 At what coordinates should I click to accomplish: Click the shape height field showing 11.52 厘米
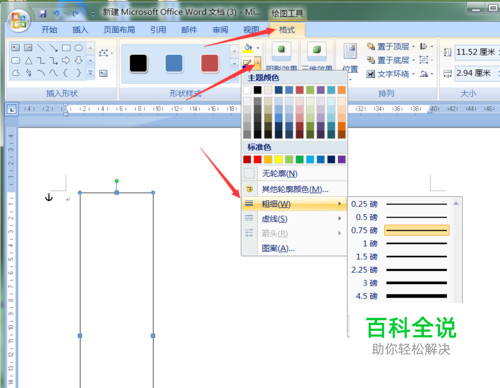477,52
